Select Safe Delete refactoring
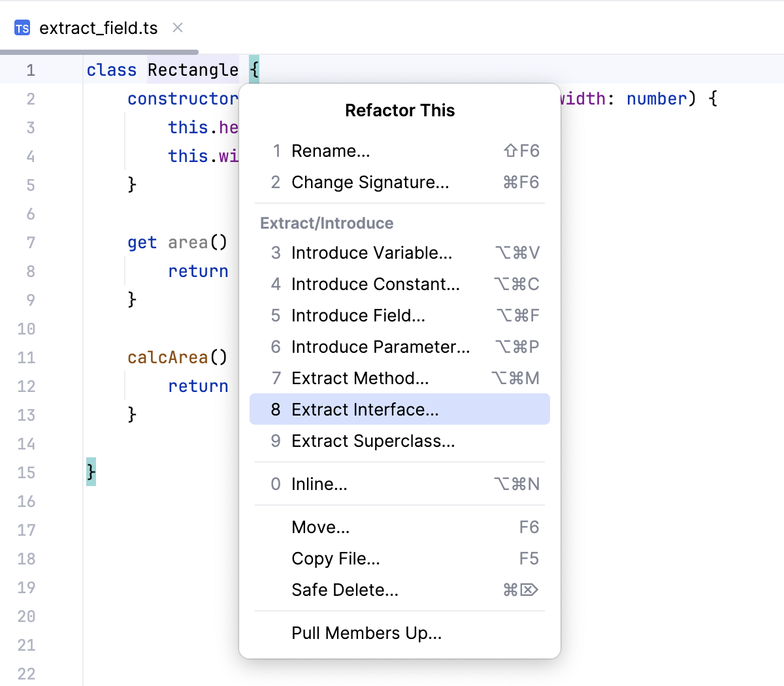The height and width of the screenshot is (686, 784). coord(344,590)
